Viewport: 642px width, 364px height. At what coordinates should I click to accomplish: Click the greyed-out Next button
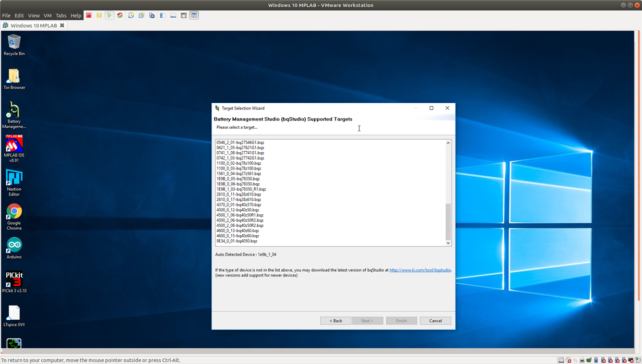coord(367,321)
